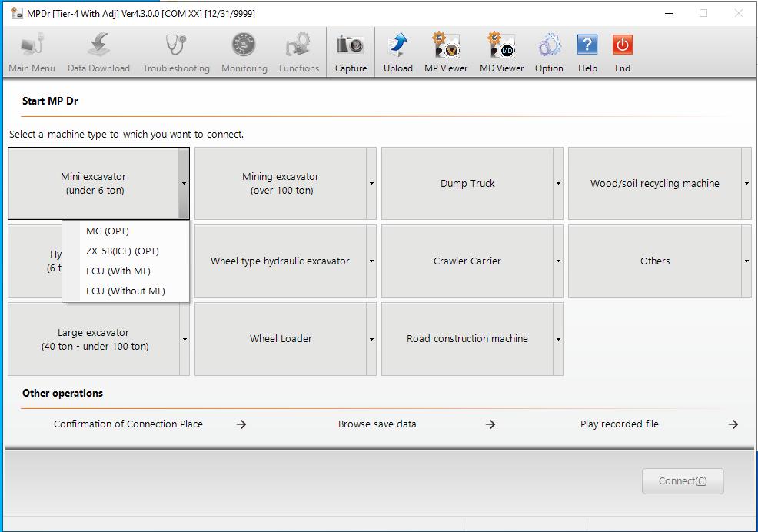Click the Main Menu toolbar icon

(32, 52)
